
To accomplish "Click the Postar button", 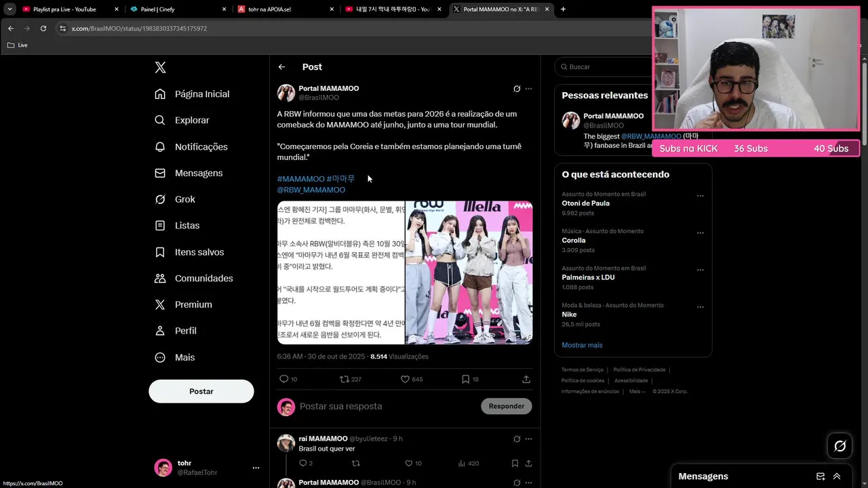I will pyautogui.click(x=201, y=391).
